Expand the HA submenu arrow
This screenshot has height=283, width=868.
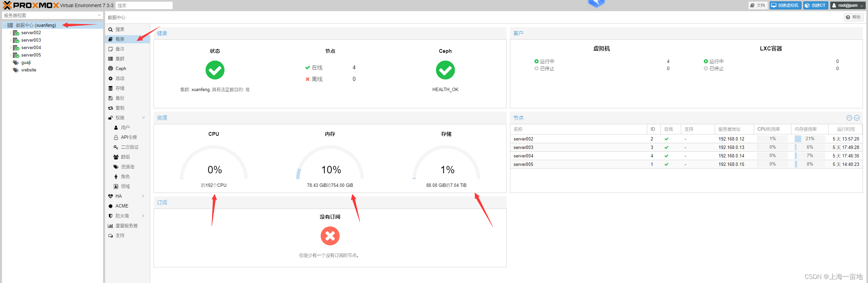click(x=143, y=196)
